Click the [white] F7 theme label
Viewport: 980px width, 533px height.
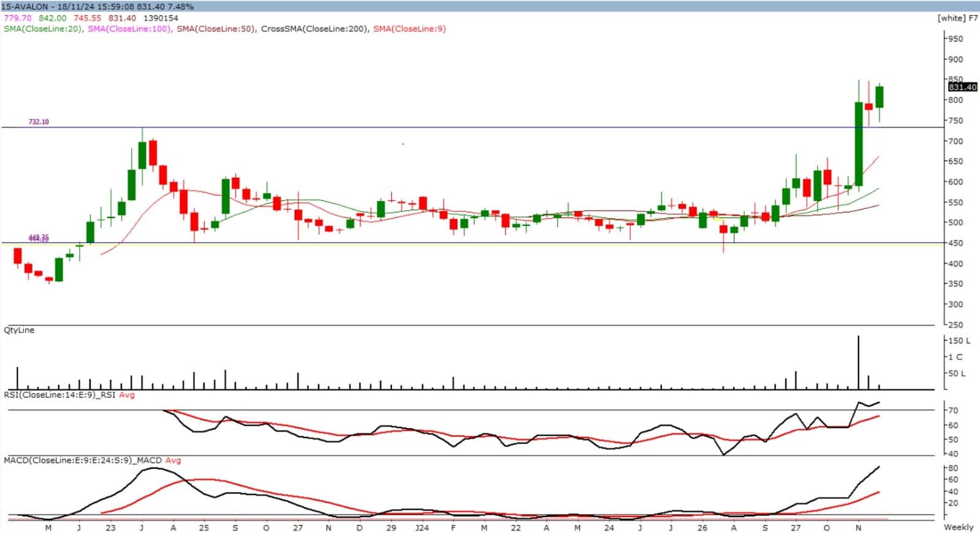(x=957, y=18)
